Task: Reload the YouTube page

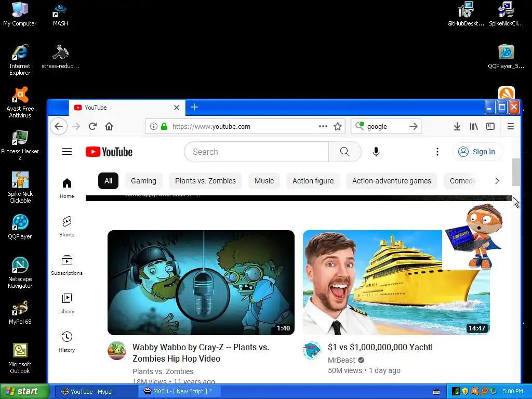Action: point(92,127)
